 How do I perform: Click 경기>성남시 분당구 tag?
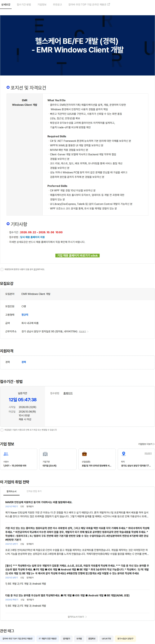click(x=125, y=638)
